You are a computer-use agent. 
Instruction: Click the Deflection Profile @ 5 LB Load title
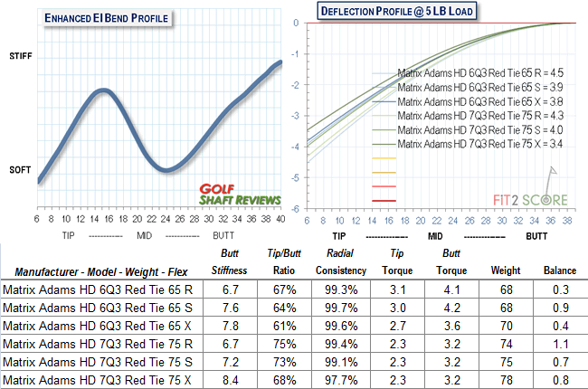(x=397, y=11)
